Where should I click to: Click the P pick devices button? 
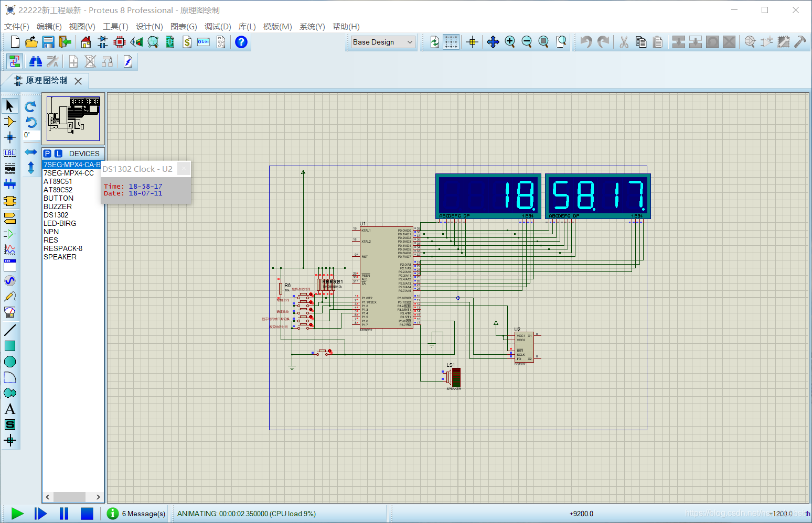pos(48,154)
